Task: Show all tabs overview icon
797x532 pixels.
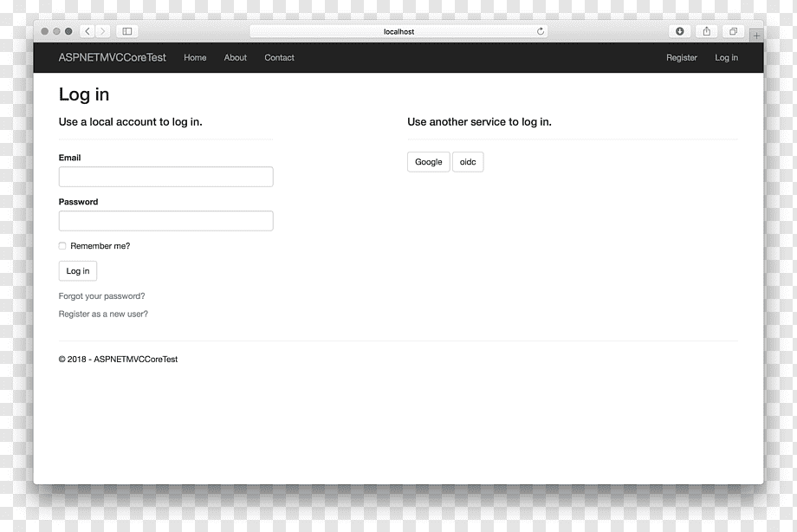Action: pyautogui.click(x=733, y=31)
